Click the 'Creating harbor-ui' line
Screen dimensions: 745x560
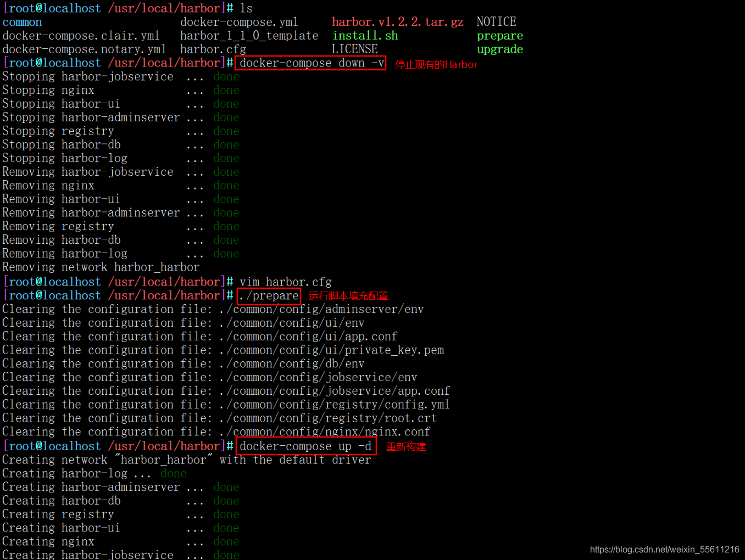coord(121,528)
